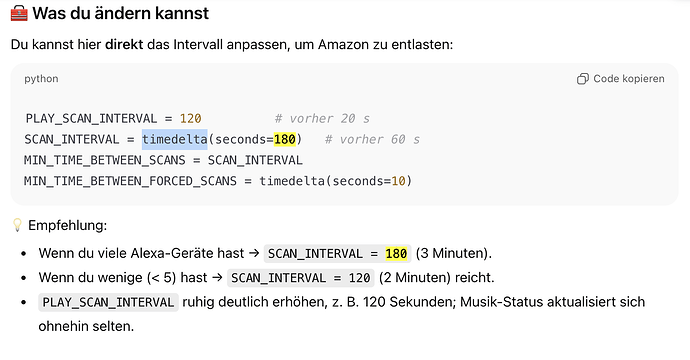Screen dimensions: 690x360
Task: Click the highlighted timedelta word
Action: click(x=175, y=140)
